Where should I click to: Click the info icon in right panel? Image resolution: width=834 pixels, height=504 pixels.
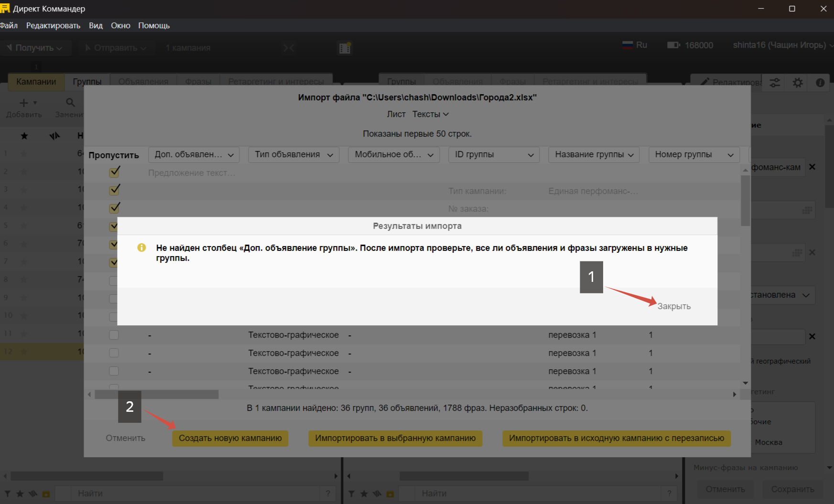[x=820, y=83]
